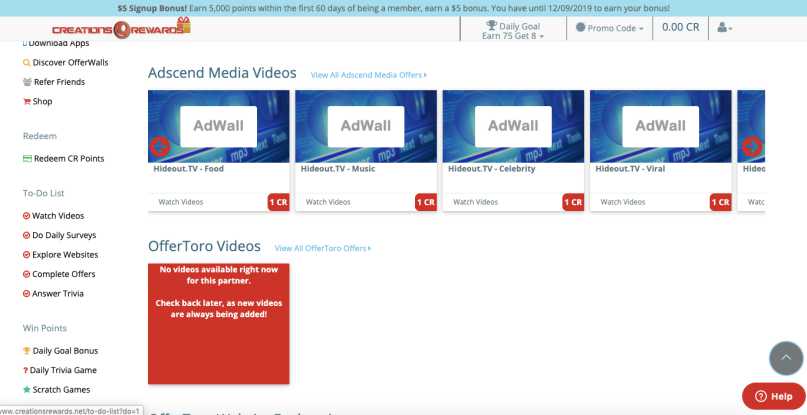Click the Promo Code globe icon
This screenshot has width=807, height=415.
[x=581, y=27]
